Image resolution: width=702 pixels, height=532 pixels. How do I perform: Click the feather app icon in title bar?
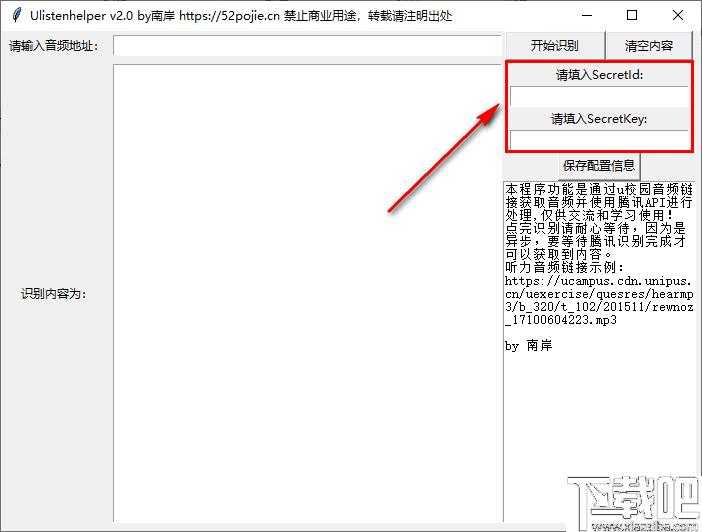[17, 15]
